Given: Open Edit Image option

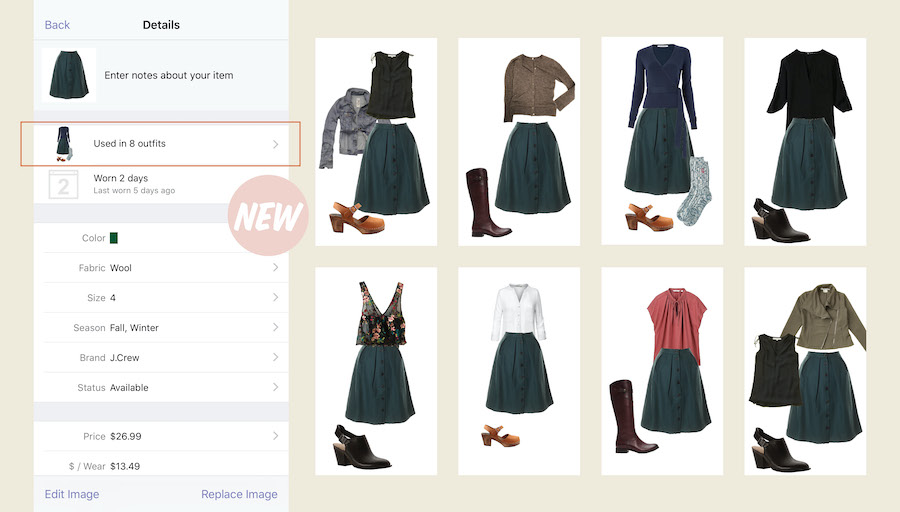Looking at the screenshot, I should pyautogui.click(x=72, y=494).
